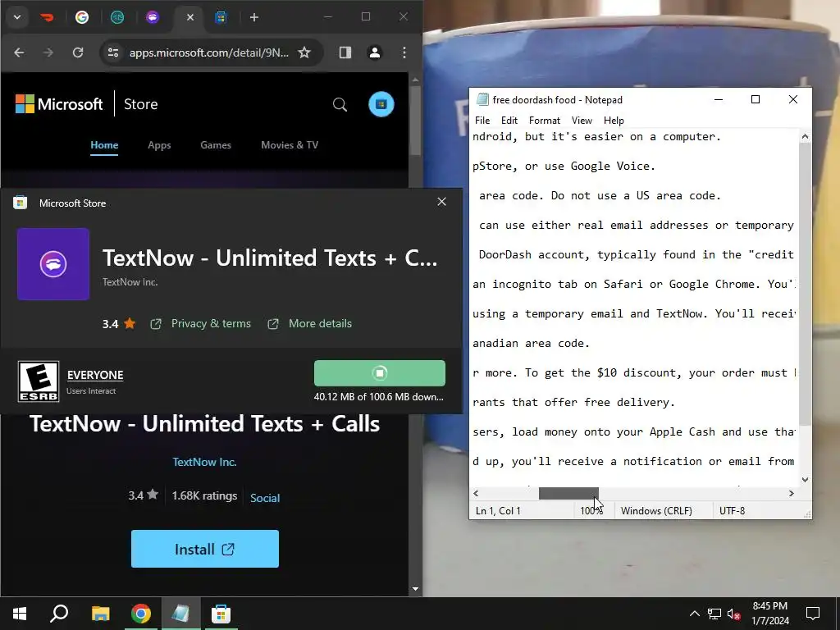Switch to the DoorDash browser tab
This screenshot has height=630, width=840.
(48, 17)
